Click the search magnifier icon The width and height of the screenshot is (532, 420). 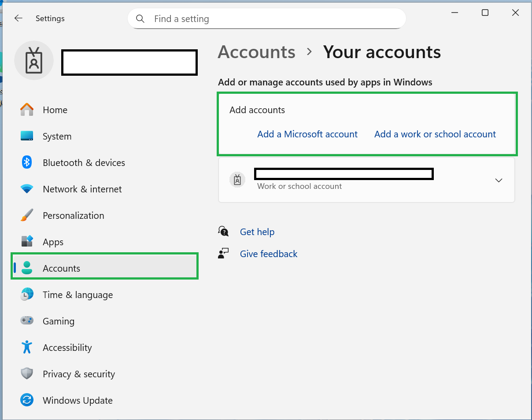[140, 19]
